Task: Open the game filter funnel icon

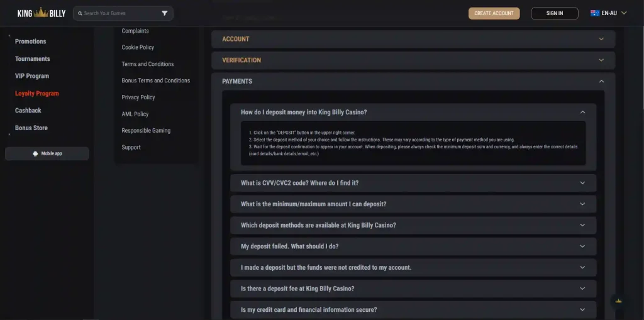Action: pyautogui.click(x=165, y=13)
